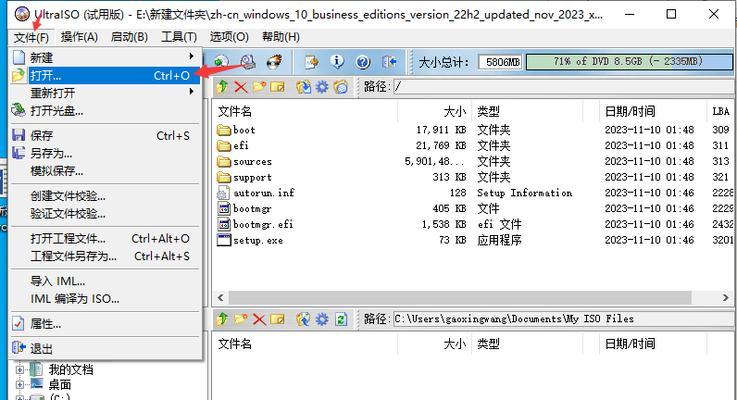Open the 启动(B) menu
737x400 pixels.
click(129, 37)
